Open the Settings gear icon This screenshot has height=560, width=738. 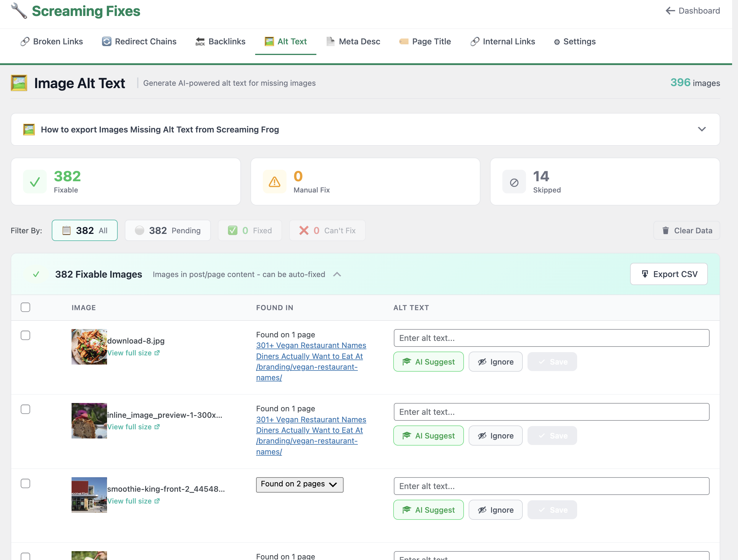(556, 41)
